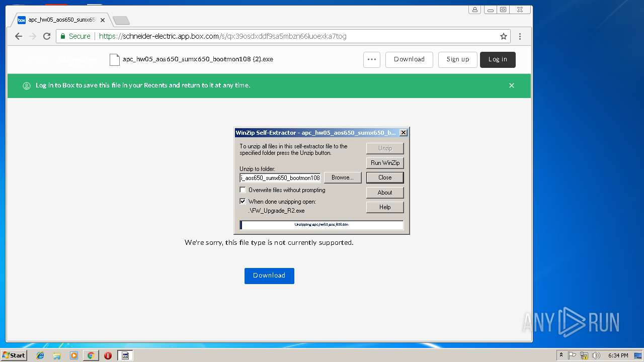Click Browse to choose unzip folder
Screen dimensions: 644x362
tap(343, 177)
